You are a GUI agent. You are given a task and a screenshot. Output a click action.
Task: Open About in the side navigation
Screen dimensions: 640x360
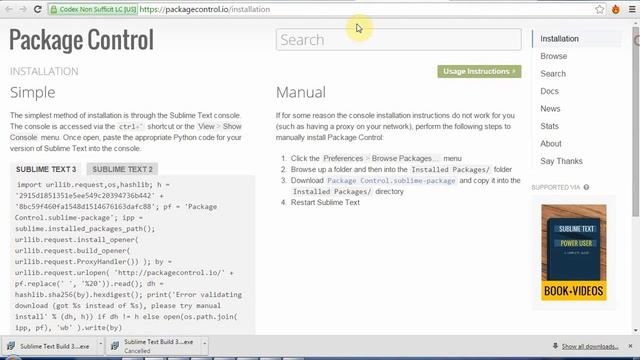(x=551, y=144)
